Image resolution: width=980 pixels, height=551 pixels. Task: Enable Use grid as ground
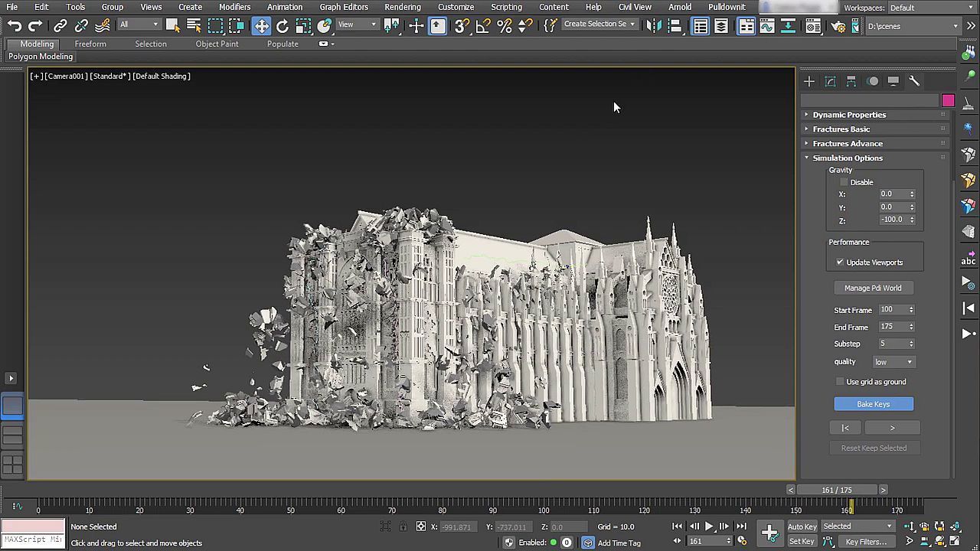pos(840,382)
